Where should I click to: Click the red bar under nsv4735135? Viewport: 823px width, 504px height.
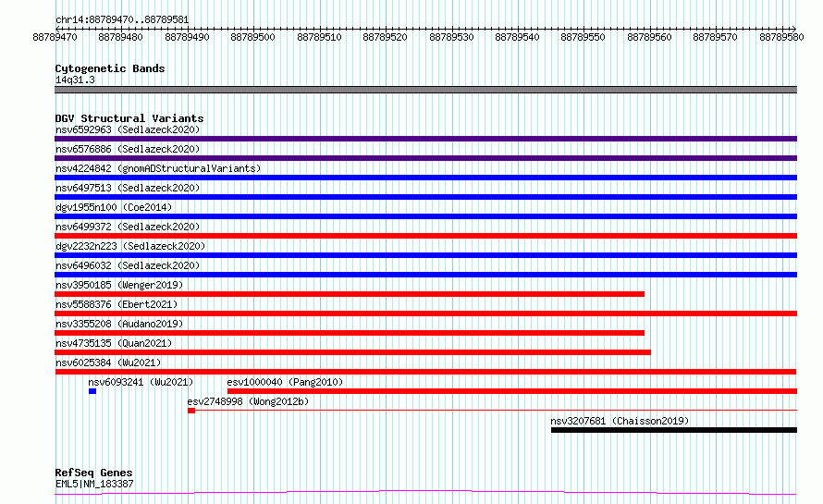pos(352,352)
